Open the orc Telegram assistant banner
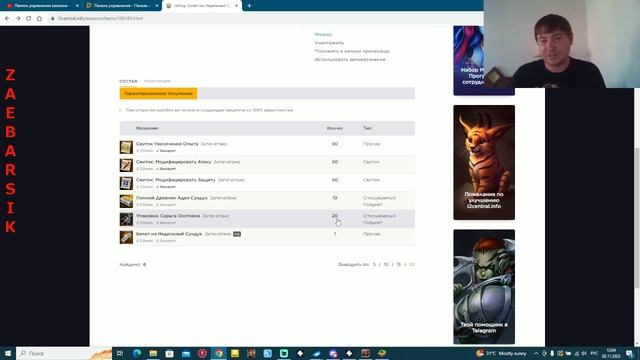Viewport: 640px width, 360px height. pos(484,287)
